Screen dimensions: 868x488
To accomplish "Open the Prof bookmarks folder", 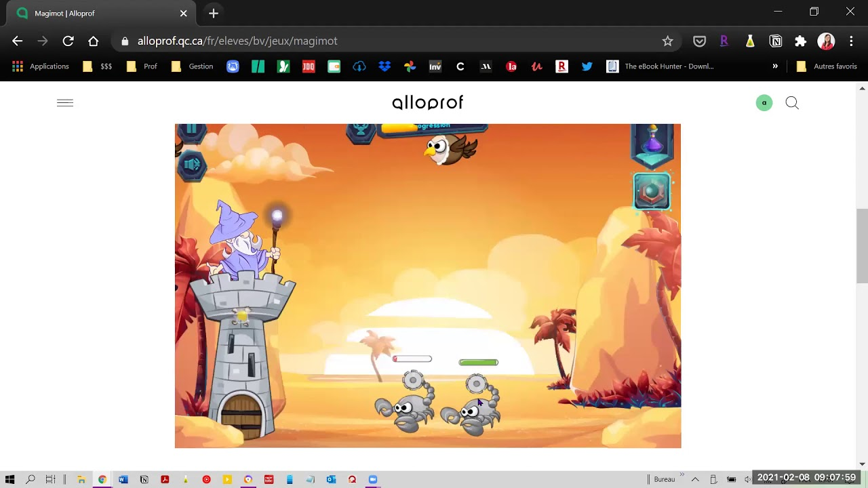I will [142, 66].
